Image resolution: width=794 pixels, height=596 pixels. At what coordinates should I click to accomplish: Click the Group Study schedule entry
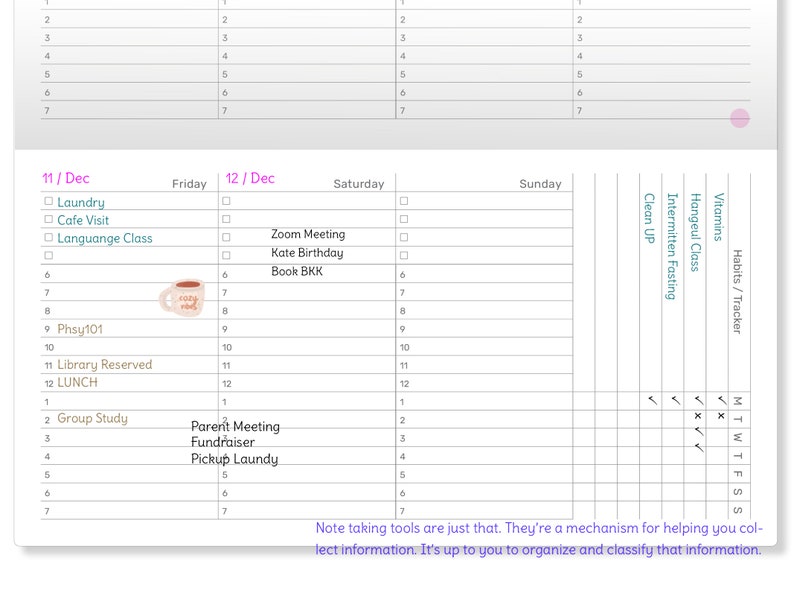tap(92, 418)
